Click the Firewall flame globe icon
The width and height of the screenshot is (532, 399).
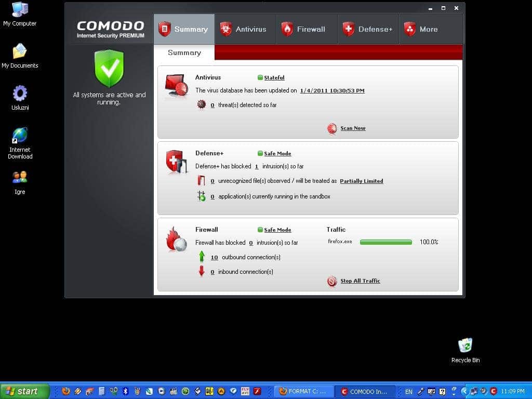point(177,239)
